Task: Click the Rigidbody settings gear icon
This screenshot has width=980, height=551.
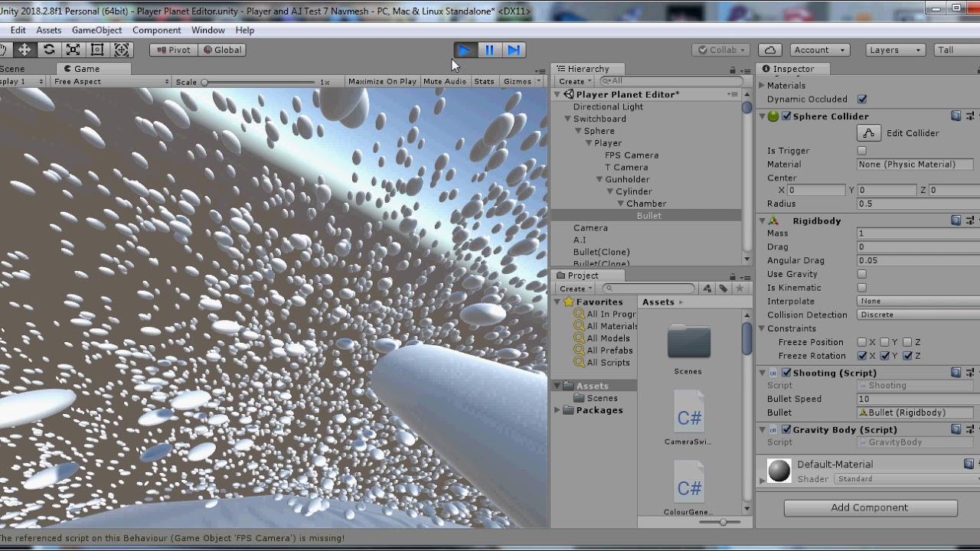Action: pyautogui.click(x=969, y=220)
